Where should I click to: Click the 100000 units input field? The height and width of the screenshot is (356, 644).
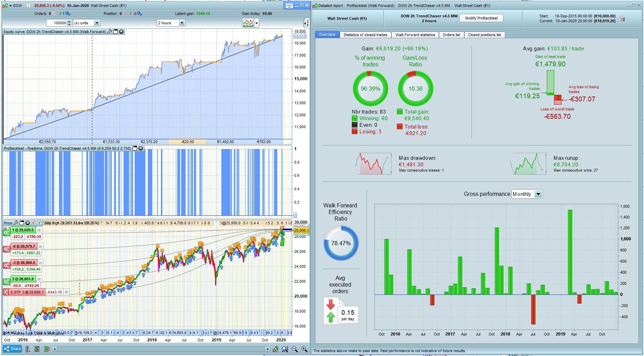[57, 23]
